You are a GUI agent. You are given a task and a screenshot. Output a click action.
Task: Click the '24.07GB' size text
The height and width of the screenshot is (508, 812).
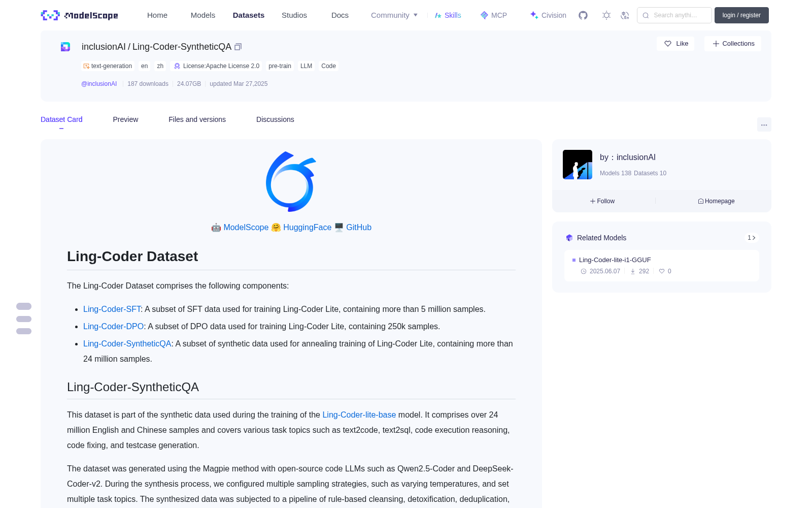pyautogui.click(x=189, y=84)
